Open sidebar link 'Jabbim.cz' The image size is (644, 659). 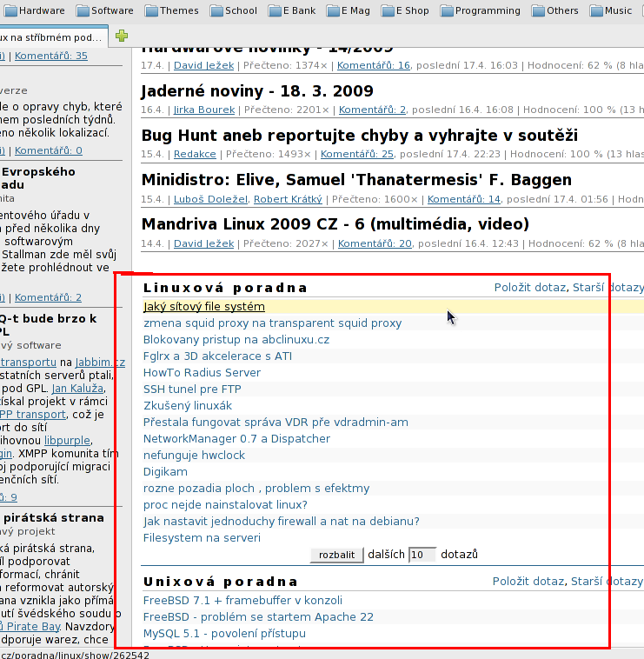pyautogui.click(x=100, y=363)
